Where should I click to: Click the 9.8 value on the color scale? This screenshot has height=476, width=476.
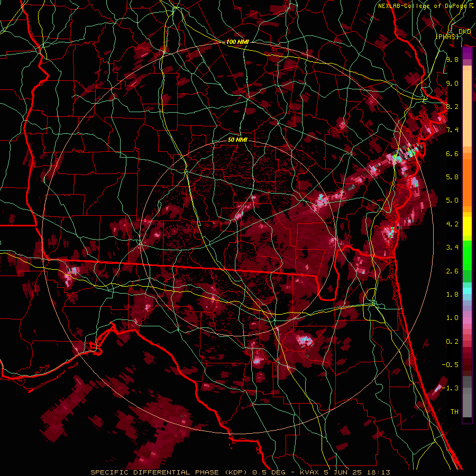[452, 59]
